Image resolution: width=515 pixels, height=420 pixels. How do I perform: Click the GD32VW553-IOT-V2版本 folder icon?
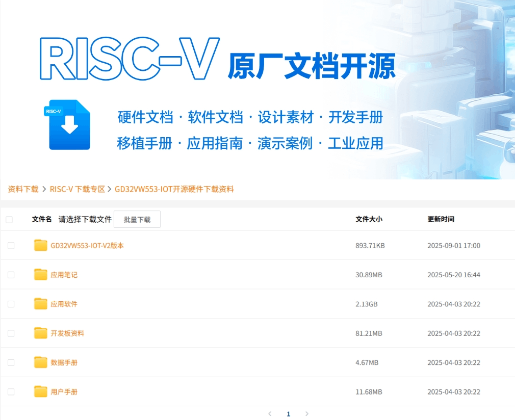(41, 245)
